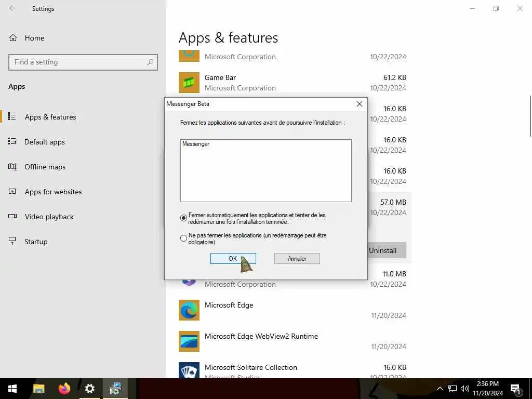532x399 pixels.
Task: Click the Apps & features list icon
Action: [x=12, y=116]
